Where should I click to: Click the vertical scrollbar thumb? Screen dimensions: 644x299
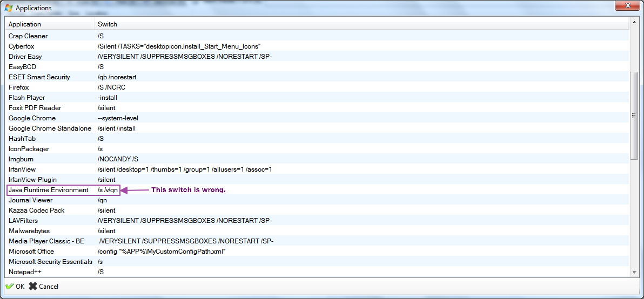point(634,115)
